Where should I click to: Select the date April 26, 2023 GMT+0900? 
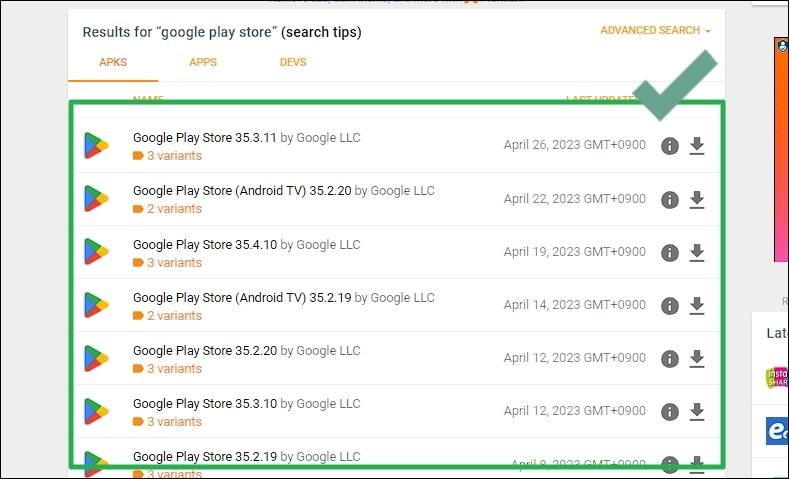[x=575, y=145]
